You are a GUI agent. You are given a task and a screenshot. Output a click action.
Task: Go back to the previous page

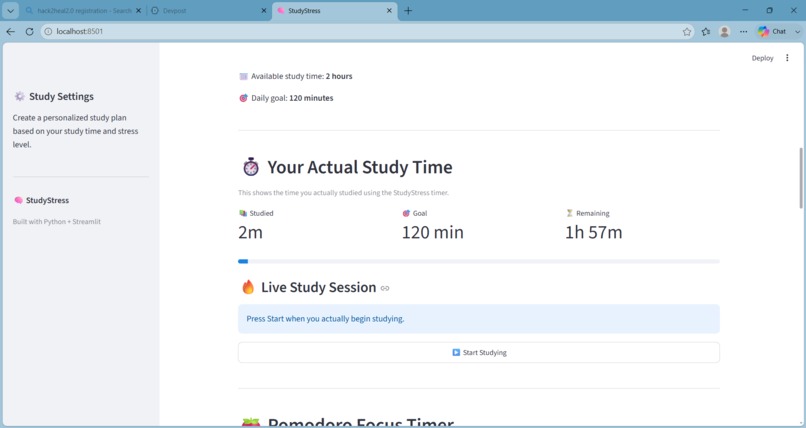click(x=10, y=31)
